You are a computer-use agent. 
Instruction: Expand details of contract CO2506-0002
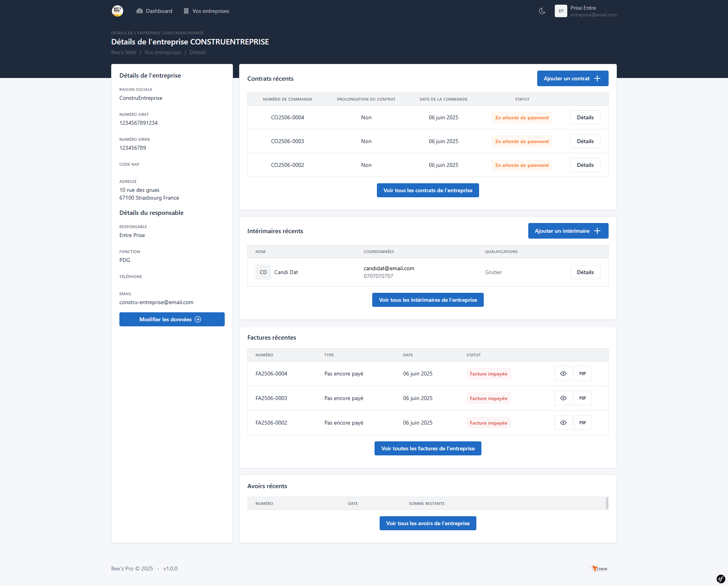585,165
